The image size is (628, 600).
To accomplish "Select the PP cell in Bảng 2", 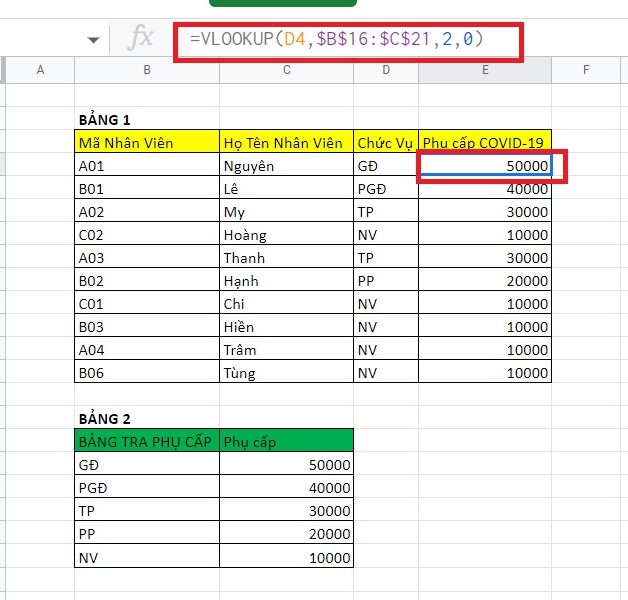I will [147, 533].
